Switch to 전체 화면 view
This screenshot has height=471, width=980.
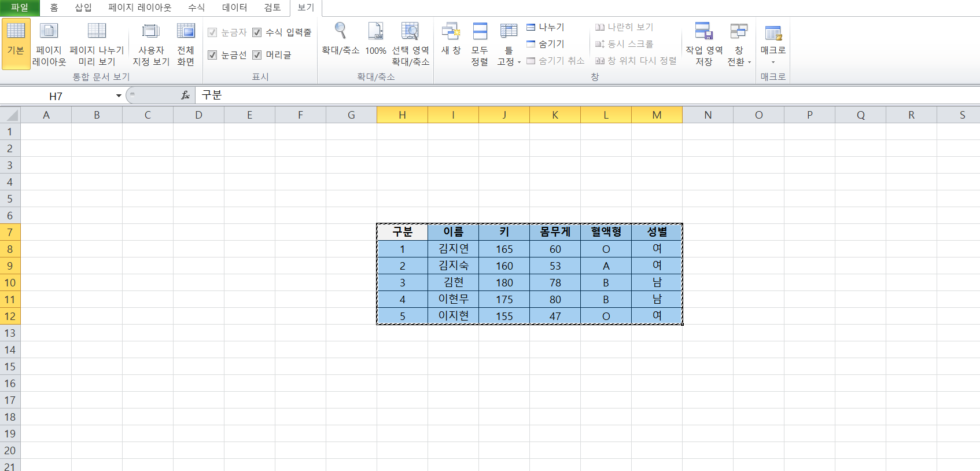point(186,44)
